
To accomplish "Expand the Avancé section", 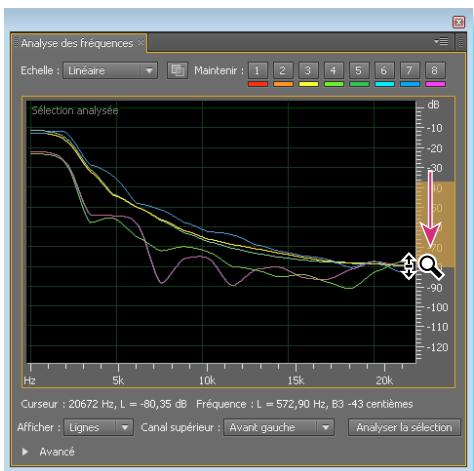I will pos(25,452).
